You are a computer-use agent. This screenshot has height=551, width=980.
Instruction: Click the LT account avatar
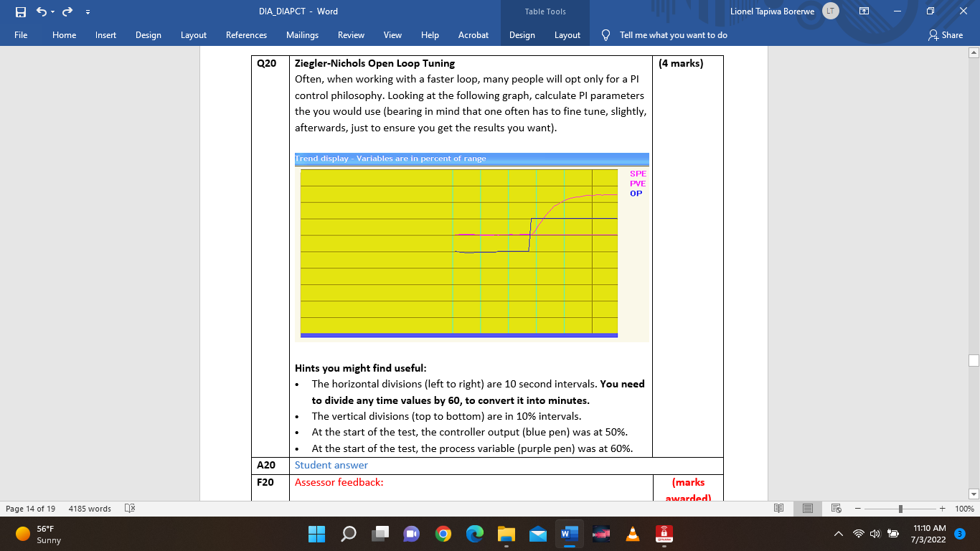pos(830,11)
